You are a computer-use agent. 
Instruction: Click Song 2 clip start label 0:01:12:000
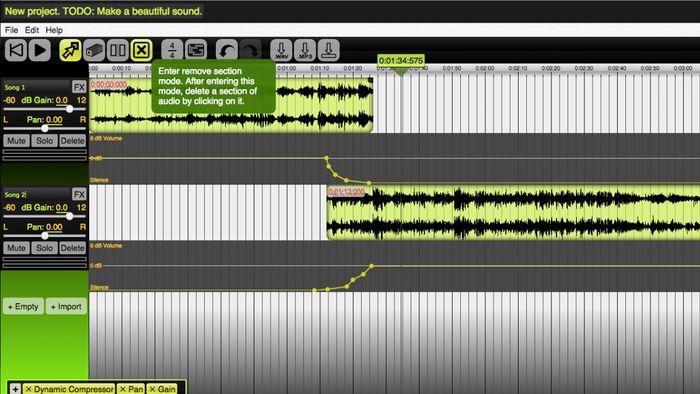[x=346, y=192]
